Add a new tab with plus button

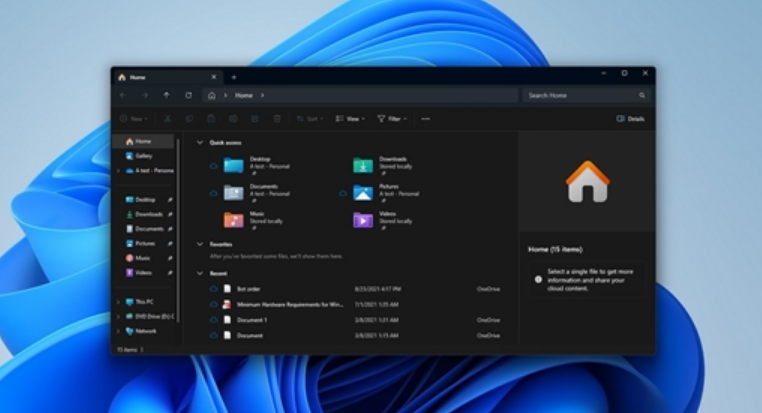coord(234,77)
